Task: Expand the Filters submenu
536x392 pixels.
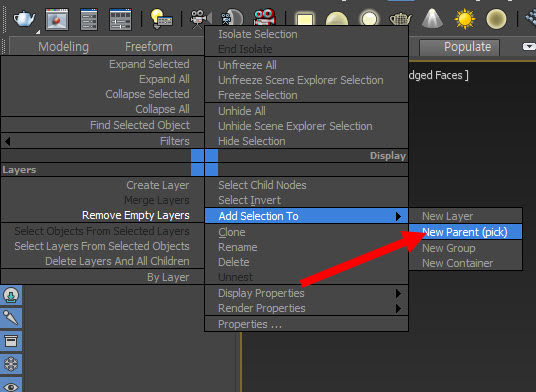Action: pyautogui.click(x=103, y=141)
